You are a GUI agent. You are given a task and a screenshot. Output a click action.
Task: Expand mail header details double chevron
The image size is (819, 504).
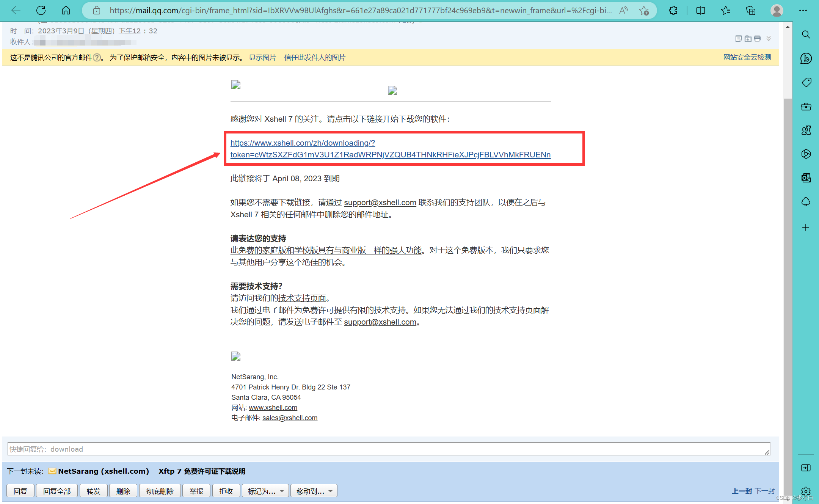tap(769, 38)
